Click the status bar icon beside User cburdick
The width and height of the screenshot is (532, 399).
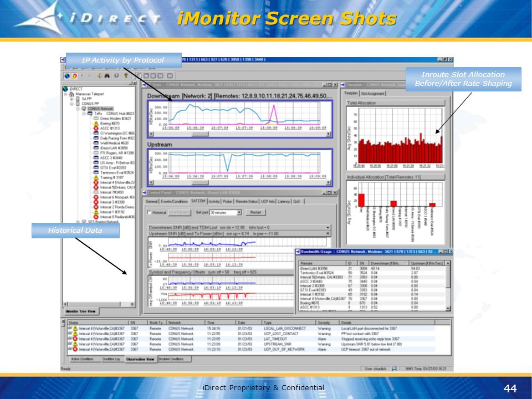394,369
